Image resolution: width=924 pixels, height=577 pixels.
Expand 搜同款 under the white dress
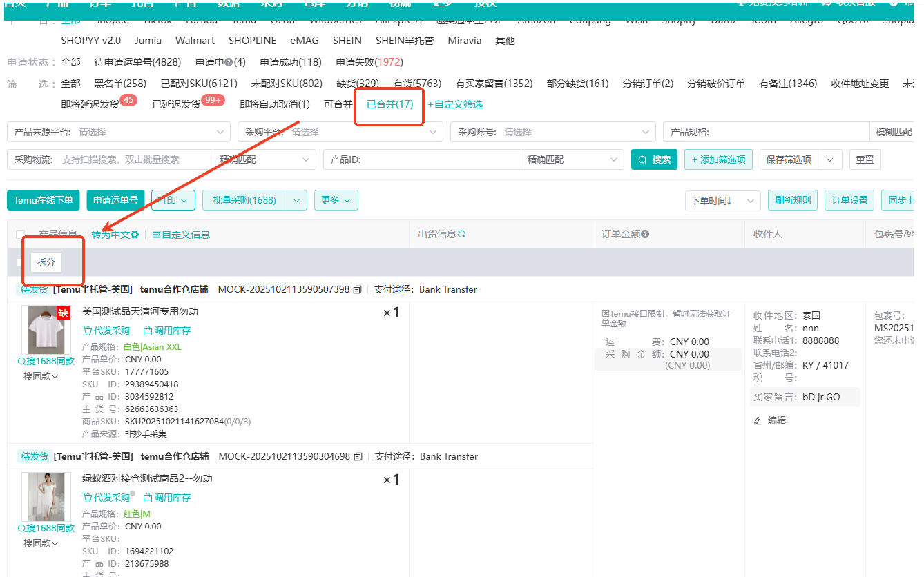[x=41, y=543]
